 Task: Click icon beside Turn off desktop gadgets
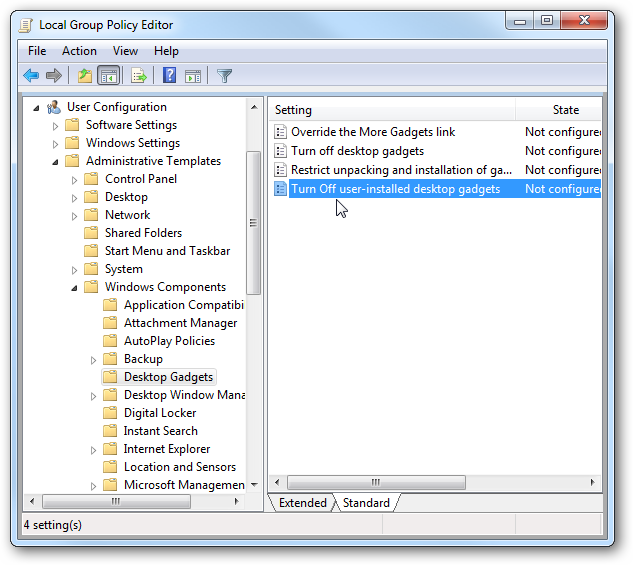point(280,151)
